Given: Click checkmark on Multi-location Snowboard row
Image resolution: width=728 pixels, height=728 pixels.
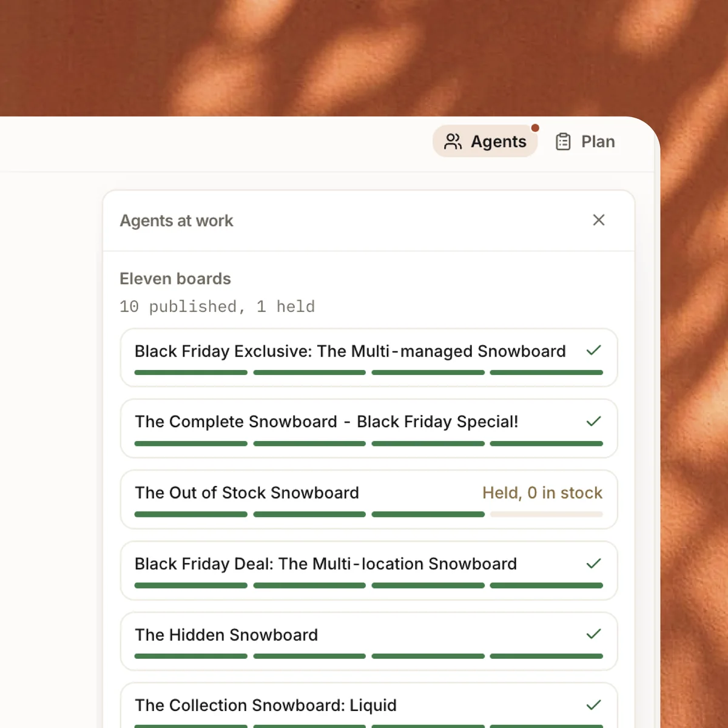Looking at the screenshot, I should (x=594, y=564).
